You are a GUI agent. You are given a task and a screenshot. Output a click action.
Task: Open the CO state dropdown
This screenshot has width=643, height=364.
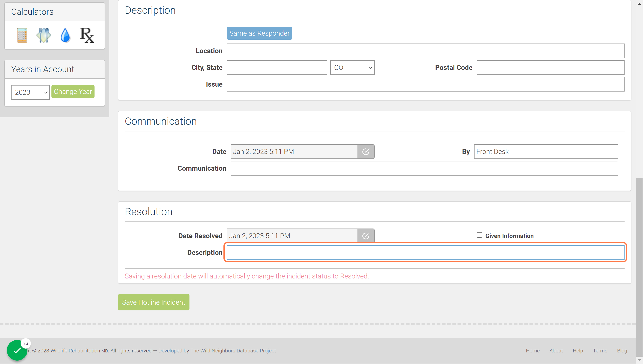click(352, 68)
